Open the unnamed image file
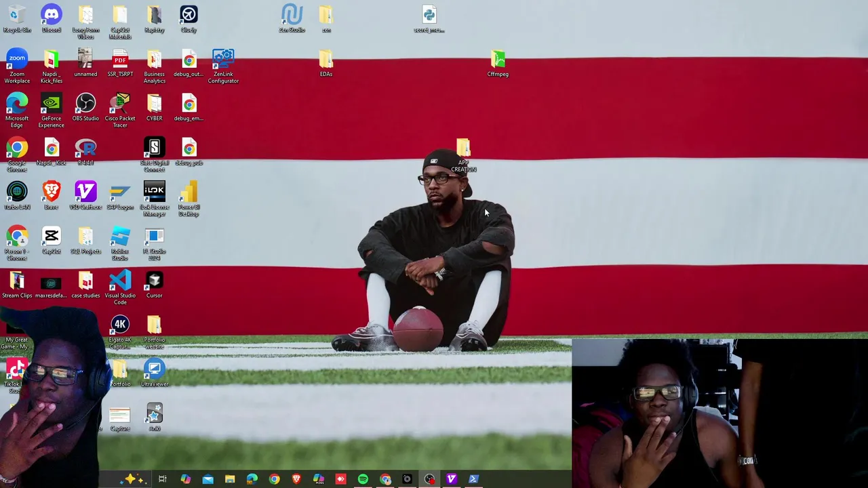This screenshot has width=868, height=488. [x=85, y=63]
